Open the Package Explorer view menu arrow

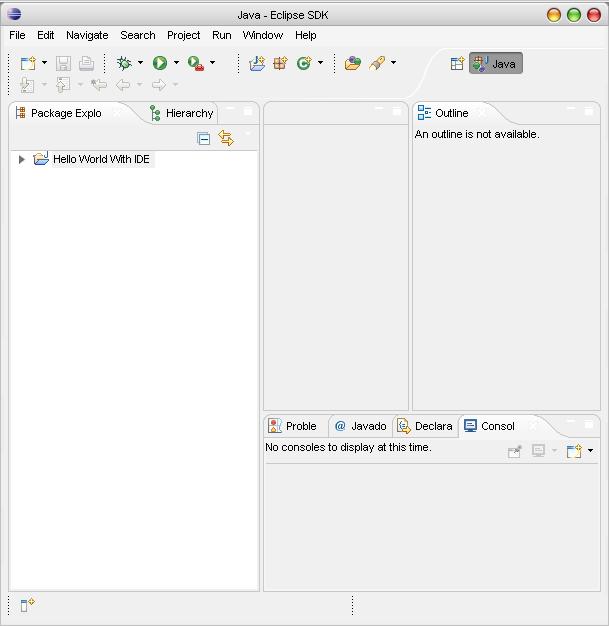pos(248,133)
